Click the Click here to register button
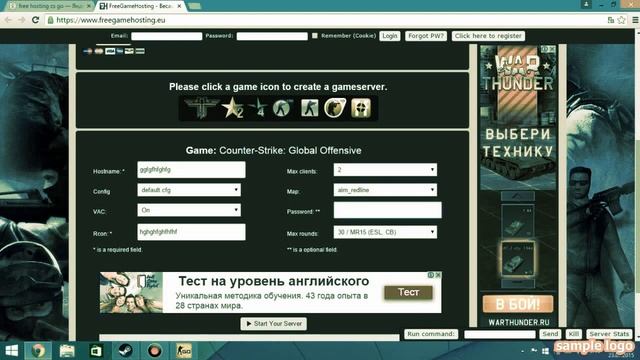640x360 pixels. (488, 36)
